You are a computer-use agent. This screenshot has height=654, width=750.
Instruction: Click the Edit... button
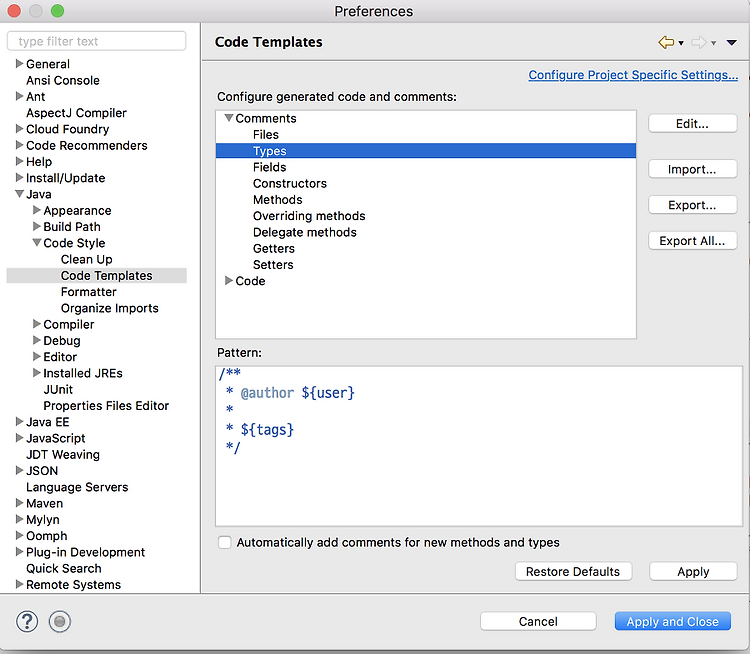pos(693,123)
